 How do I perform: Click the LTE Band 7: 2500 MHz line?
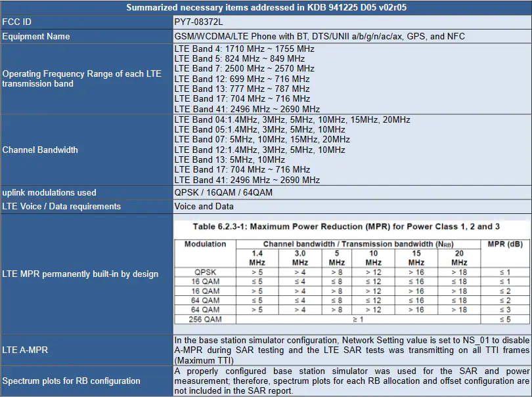click(244, 68)
